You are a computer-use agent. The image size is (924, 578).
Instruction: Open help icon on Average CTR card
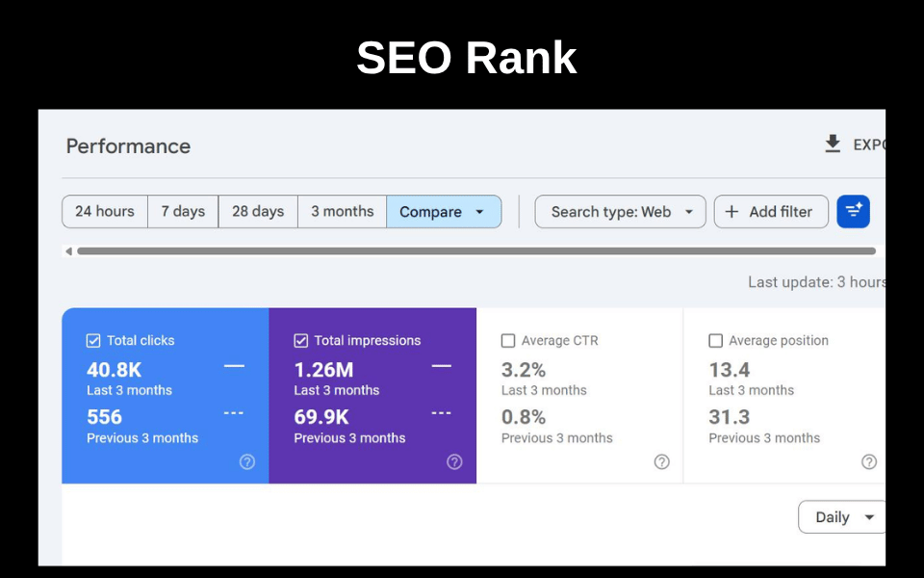tap(662, 461)
